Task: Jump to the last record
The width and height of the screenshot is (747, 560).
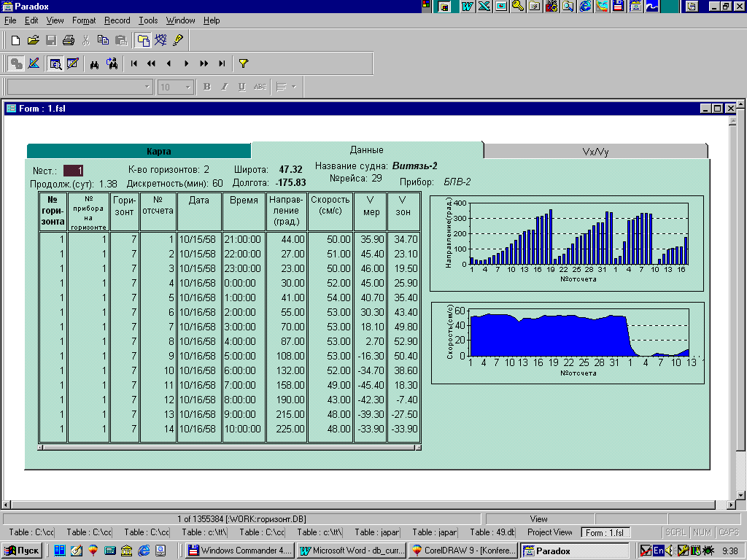Action: [222, 63]
